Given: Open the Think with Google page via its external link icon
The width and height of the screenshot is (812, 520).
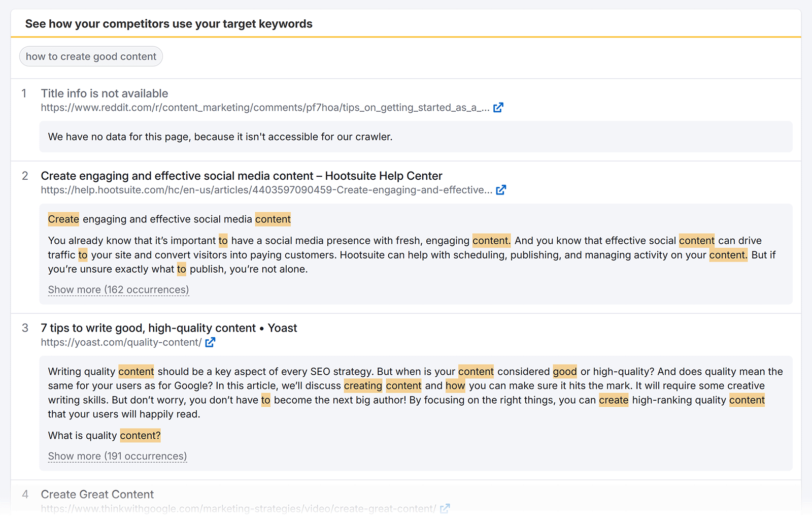Looking at the screenshot, I should pyautogui.click(x=445, y=508).
